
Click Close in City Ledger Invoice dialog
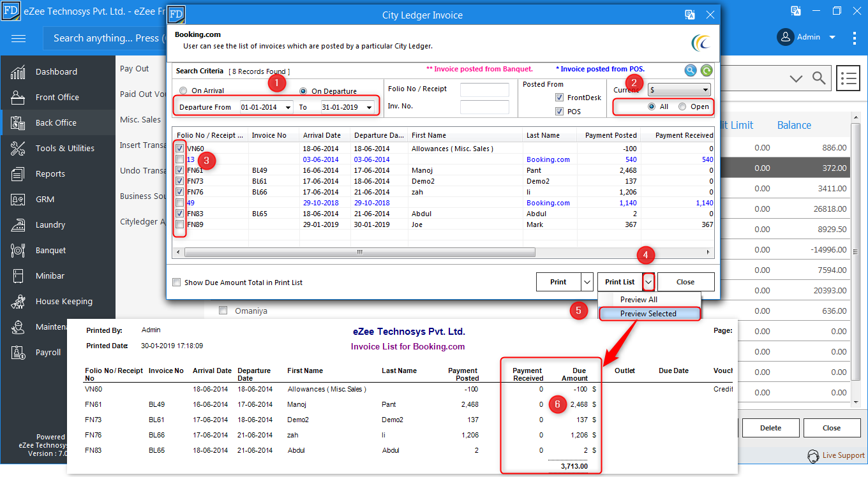pos(685,282)
